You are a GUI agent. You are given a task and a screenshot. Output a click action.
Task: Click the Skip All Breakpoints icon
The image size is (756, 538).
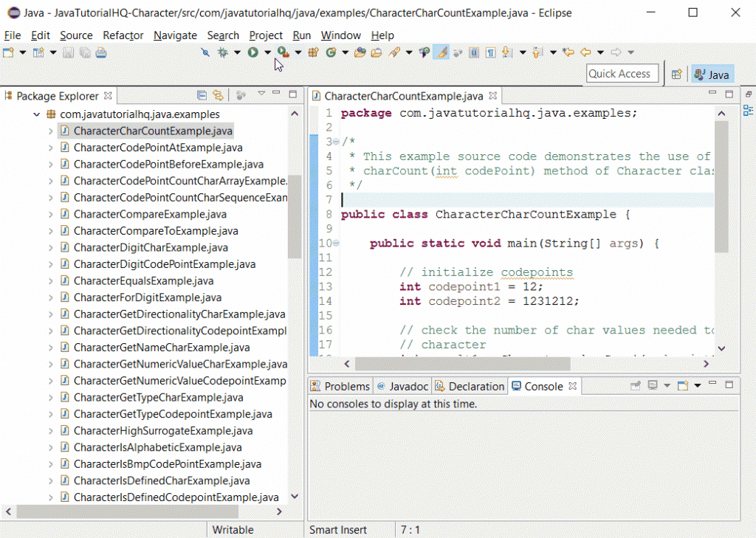(205, 52)
